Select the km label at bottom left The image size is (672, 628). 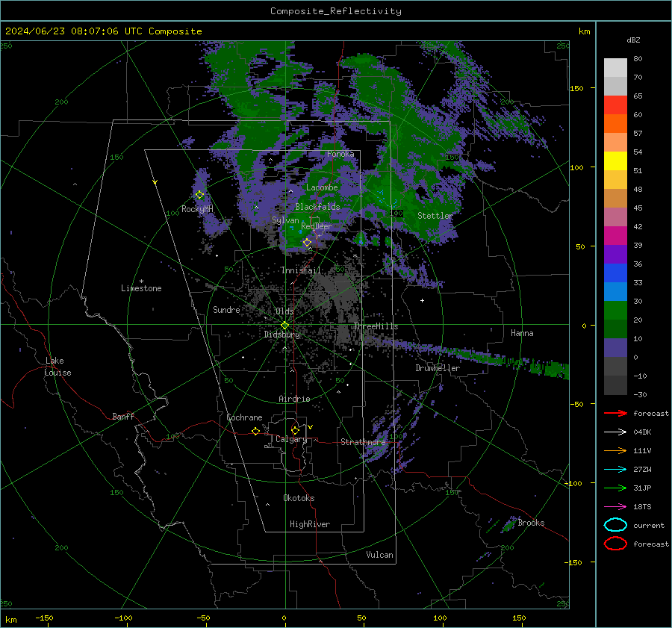[x=10, y=620]
